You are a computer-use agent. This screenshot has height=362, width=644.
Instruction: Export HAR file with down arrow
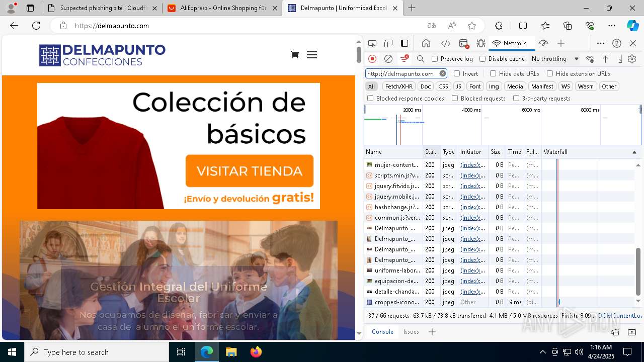[x=620, y=59]
